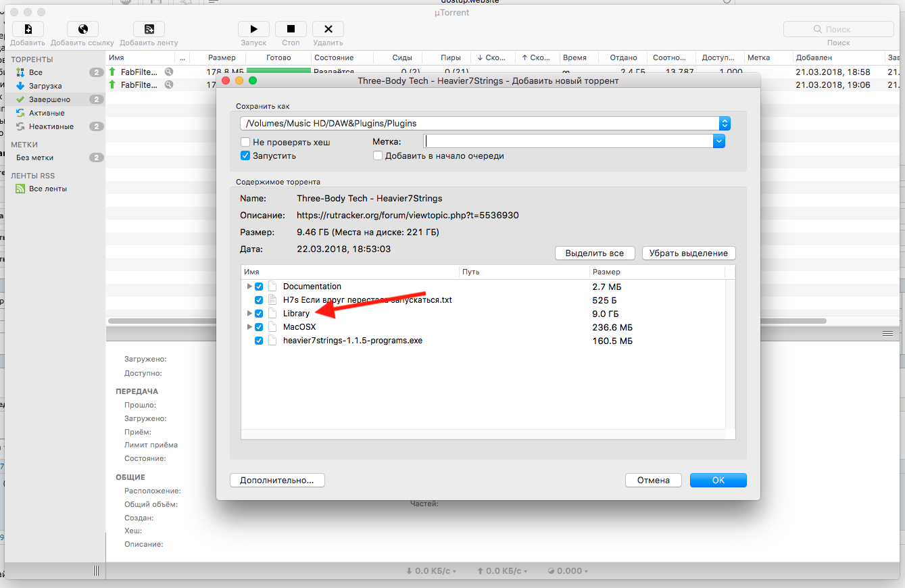
Task: Click the Добавить add-torrent toolbar icon
Action: pos(28,29)
